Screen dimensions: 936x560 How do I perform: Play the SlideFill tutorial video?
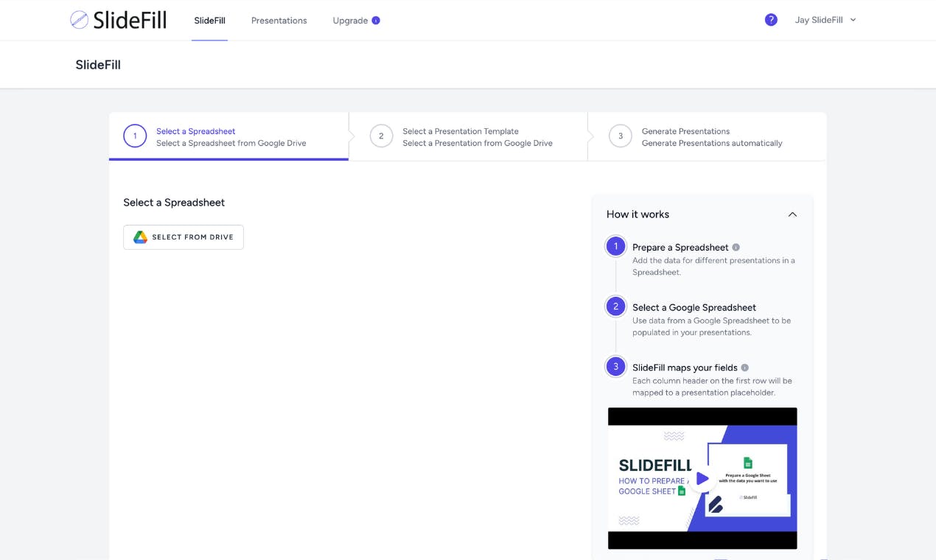point(702,479)
